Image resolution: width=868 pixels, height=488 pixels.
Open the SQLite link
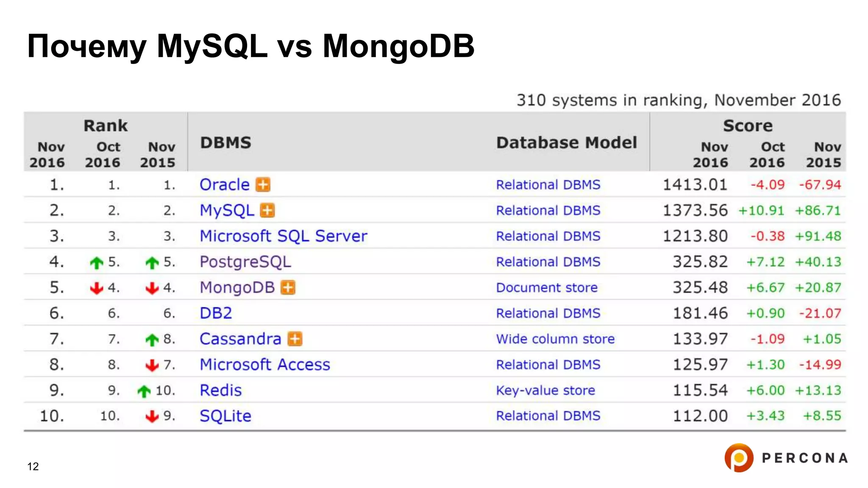[225, 416]
